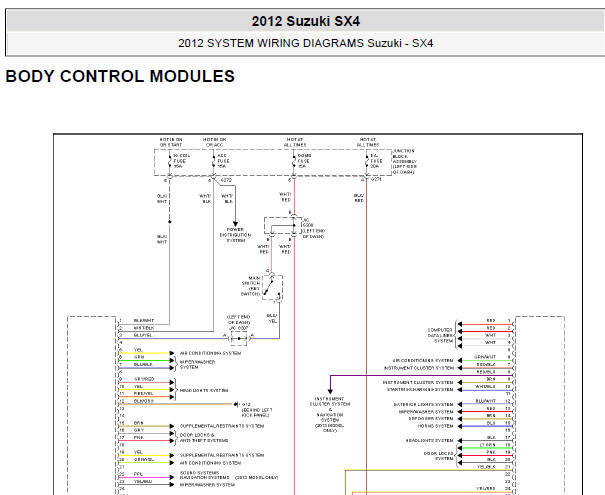Click the arrowhead on the green pin 6 wire
The width and height of the screenshot is (605, 495).
tap(172, 360)
